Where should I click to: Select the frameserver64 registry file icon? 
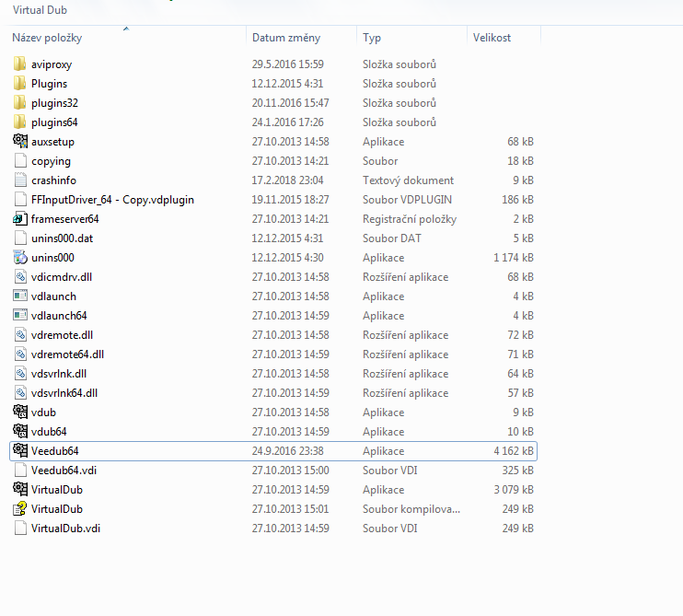[x=20, y=219]
